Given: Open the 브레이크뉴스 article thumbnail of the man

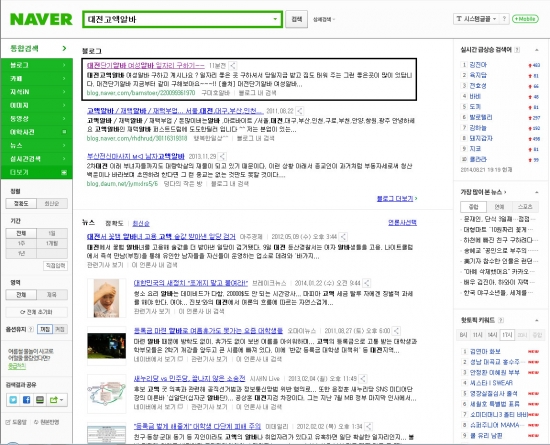Looking at the screenshot, I should tap(107, 298).
